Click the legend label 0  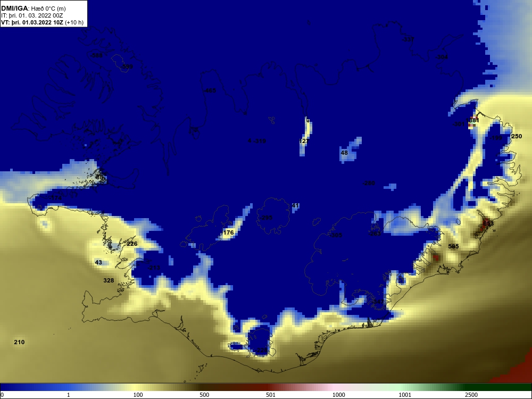[2, 395]
